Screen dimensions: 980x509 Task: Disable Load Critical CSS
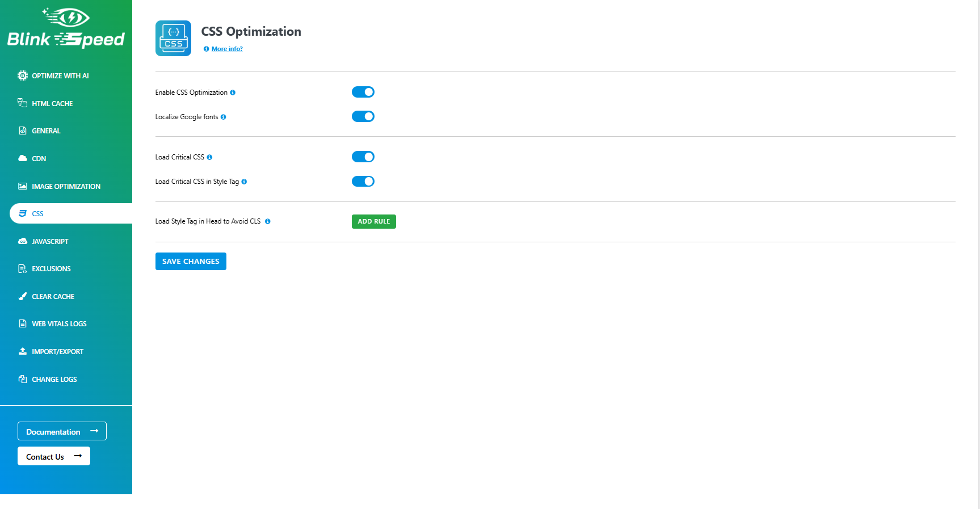(363, 157)
